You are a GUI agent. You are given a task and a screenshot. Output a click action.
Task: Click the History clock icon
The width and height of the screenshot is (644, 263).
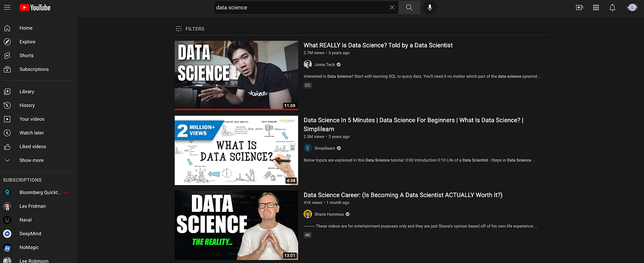point(7,105)
